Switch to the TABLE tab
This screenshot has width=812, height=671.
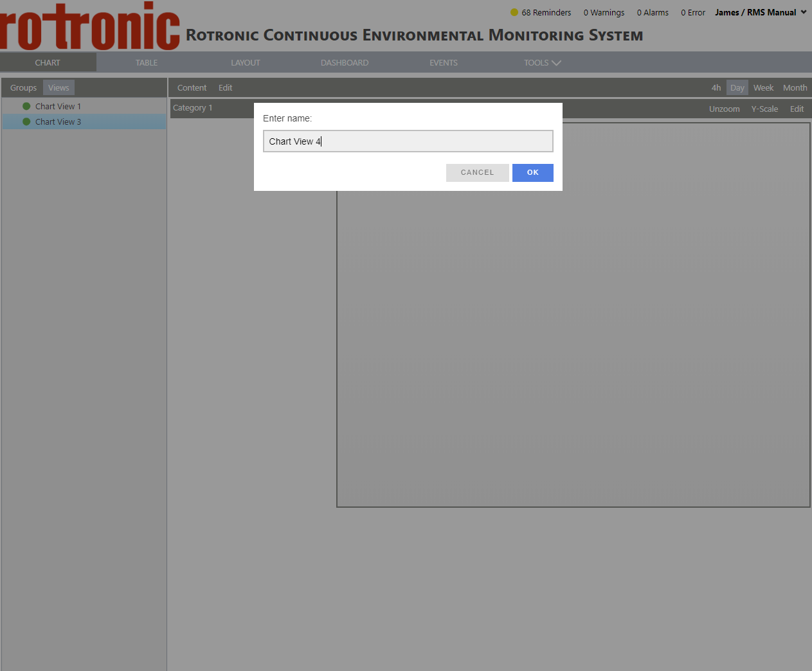pos(147,62)
